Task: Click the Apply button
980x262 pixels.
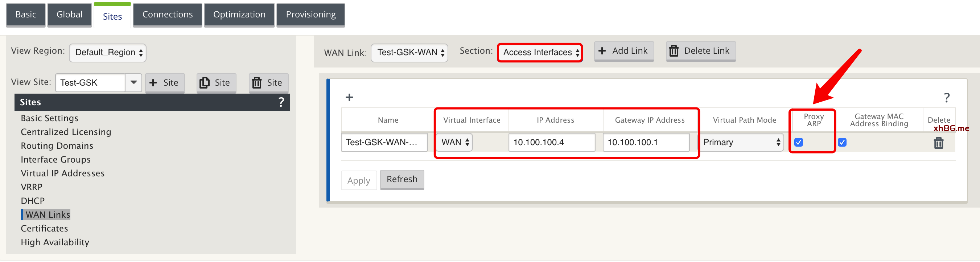Action: pos(359,180)
